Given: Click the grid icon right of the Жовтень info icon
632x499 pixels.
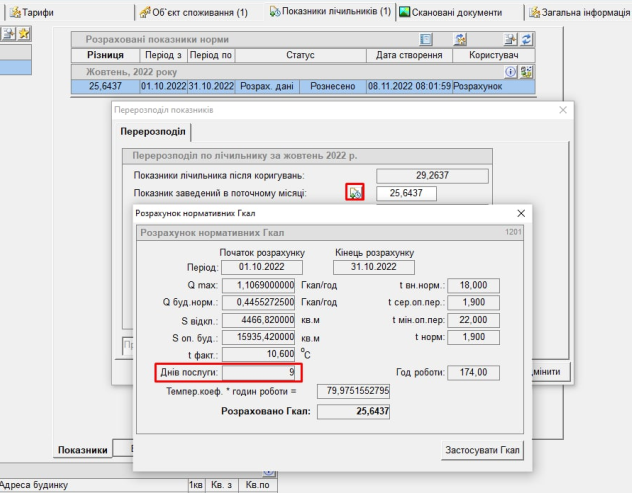Looking at the screenshot, I should pyautogui.click(x=525, y=72).
